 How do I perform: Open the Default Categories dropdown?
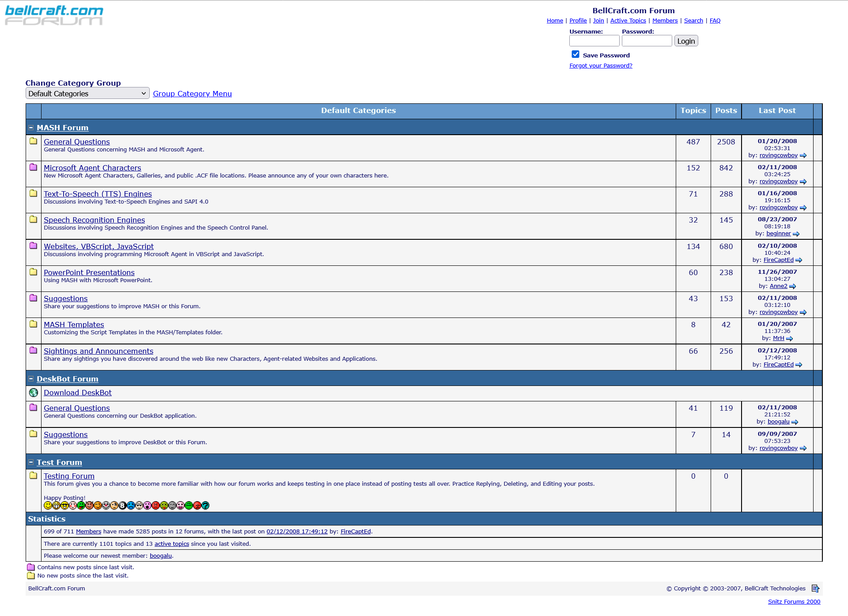pyautogui.click(x=87, y=94)
